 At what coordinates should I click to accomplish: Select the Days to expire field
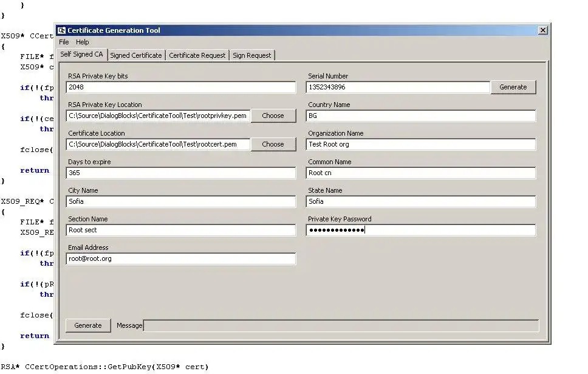(181, 173)
